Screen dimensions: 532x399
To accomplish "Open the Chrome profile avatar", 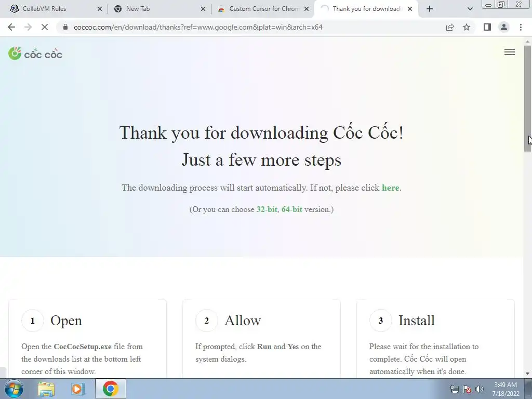I will coord(504,27).
